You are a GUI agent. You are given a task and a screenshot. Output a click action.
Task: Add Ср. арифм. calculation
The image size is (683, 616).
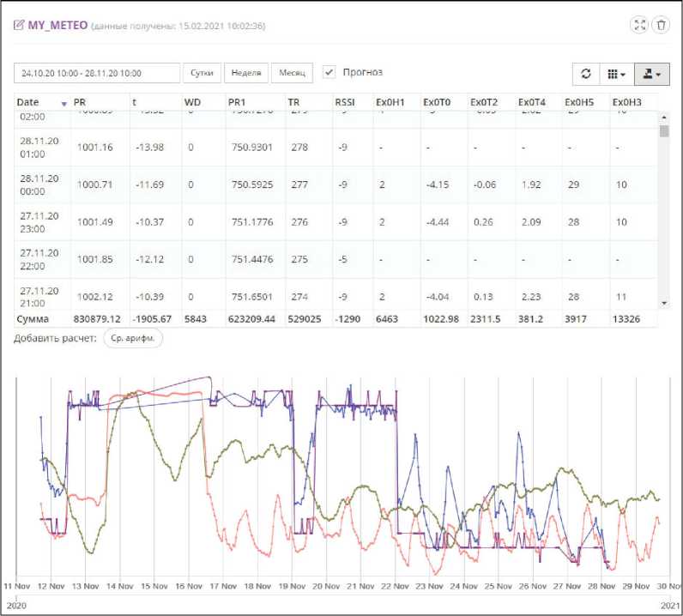(x=133, y=338)
